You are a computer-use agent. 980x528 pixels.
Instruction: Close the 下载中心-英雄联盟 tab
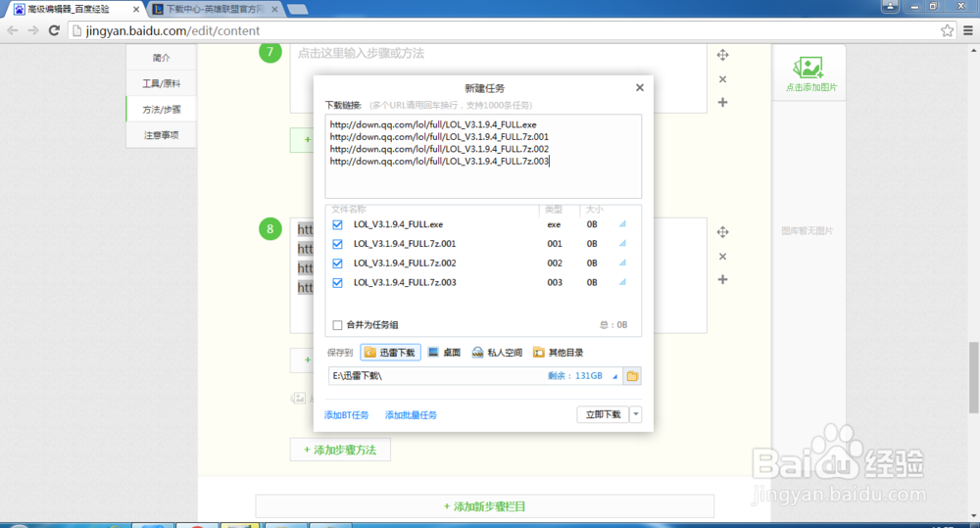[274, 10]
